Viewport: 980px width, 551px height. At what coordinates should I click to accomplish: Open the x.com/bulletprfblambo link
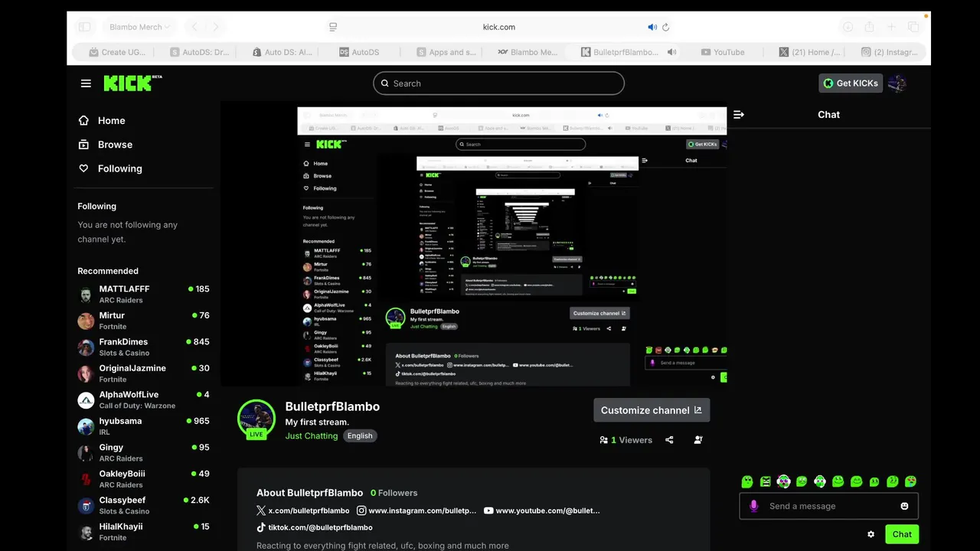[303, 510]
